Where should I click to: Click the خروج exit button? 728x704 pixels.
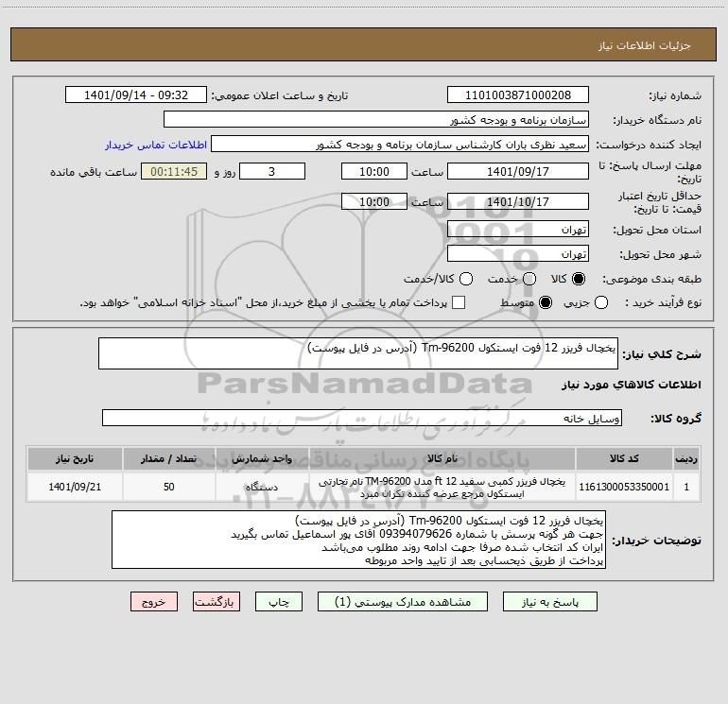tap(154, 602)
